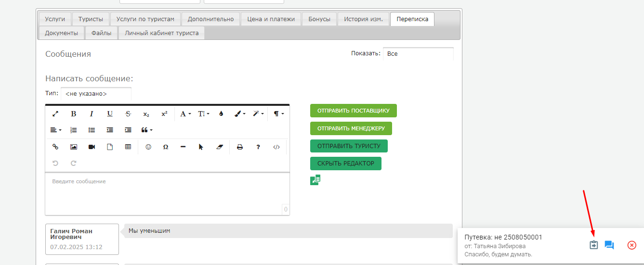Image resolution: width=644 pixels, height=265 pixels.
Task: Open the Документы tab
Action: 61,33
